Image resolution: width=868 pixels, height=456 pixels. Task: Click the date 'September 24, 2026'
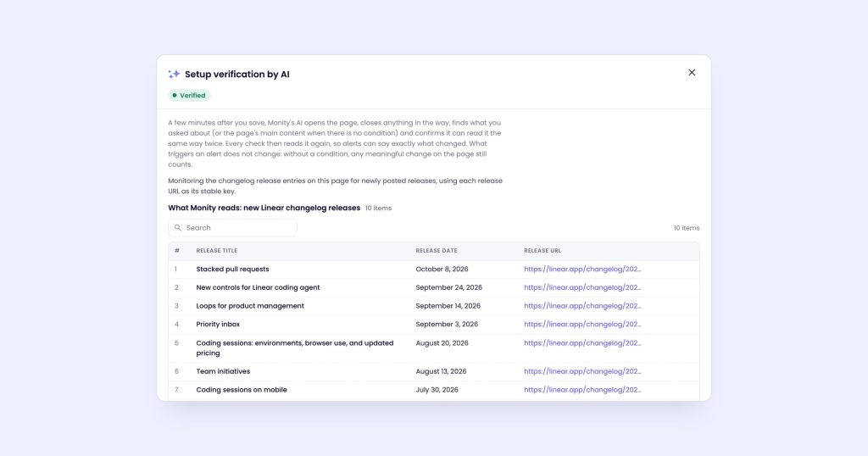[x=448, y=287]
